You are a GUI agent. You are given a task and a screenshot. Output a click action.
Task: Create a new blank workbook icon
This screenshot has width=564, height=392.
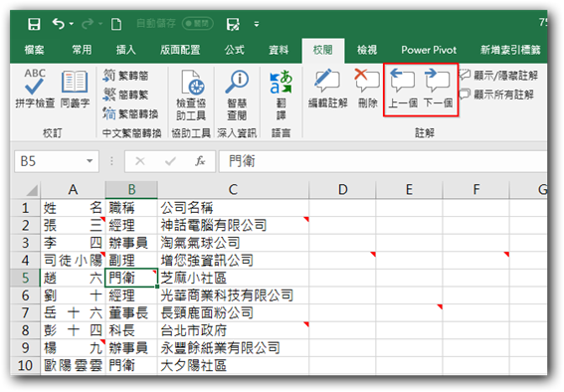pyautogui.click(x=116, y=24)
